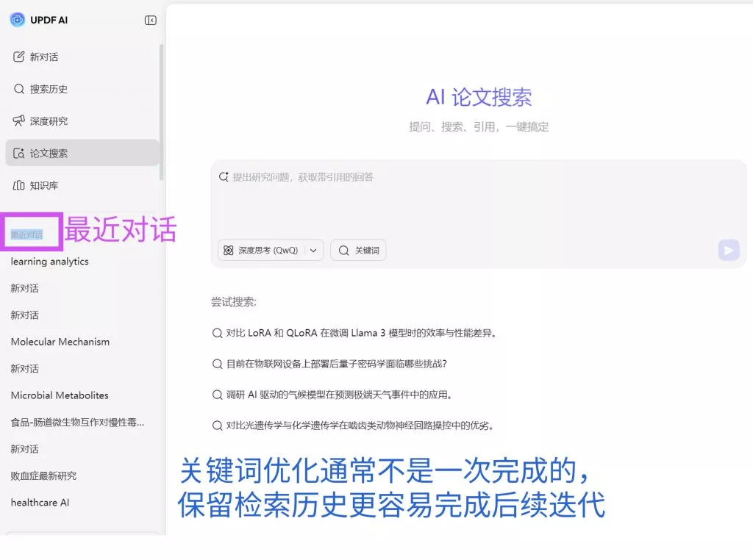Click the send arrow in the search box
The image size is (753, 560).
(x=728, y=250)
